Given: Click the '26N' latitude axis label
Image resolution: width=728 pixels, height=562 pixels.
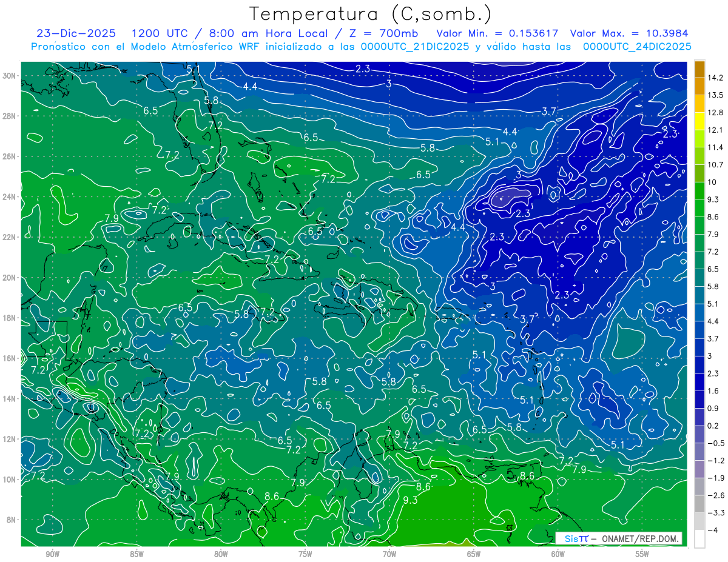Looking at the screenshot, I should point(10,156).
